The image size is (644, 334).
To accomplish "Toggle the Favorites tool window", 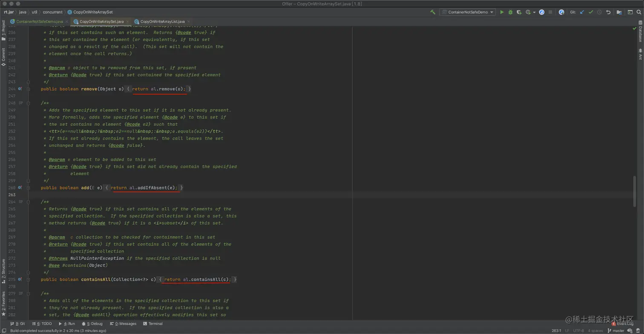I will click(3, 303).
